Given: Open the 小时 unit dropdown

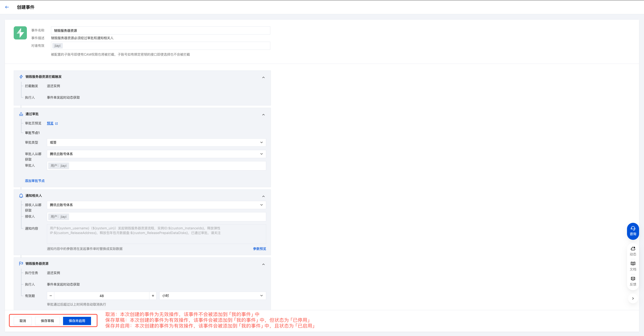Looking at the screenshot, I should [x=212, y=296].
